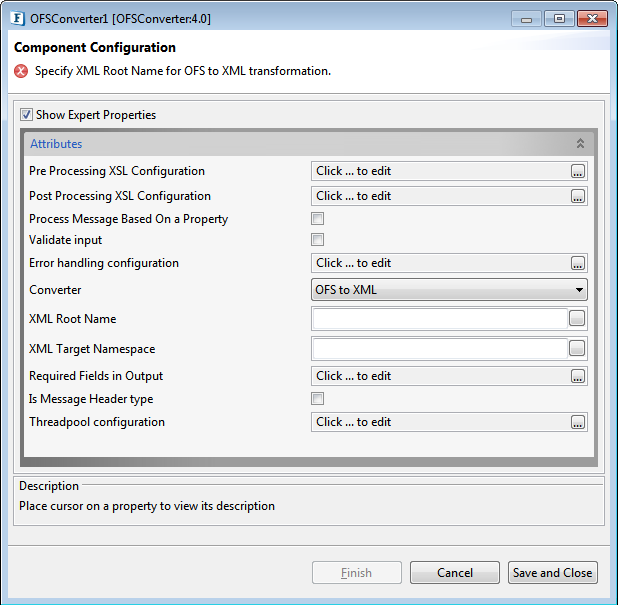Image resolution: width=618 pixels, height=605 pixels.
Task: Click the Attributes section header label
Action: coord(56,144)
